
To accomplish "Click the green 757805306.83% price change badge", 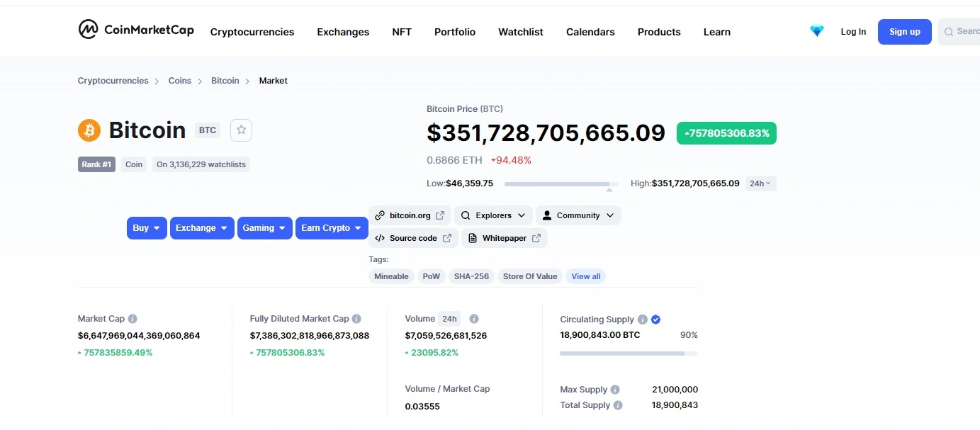I will click(x=726, y=133).
